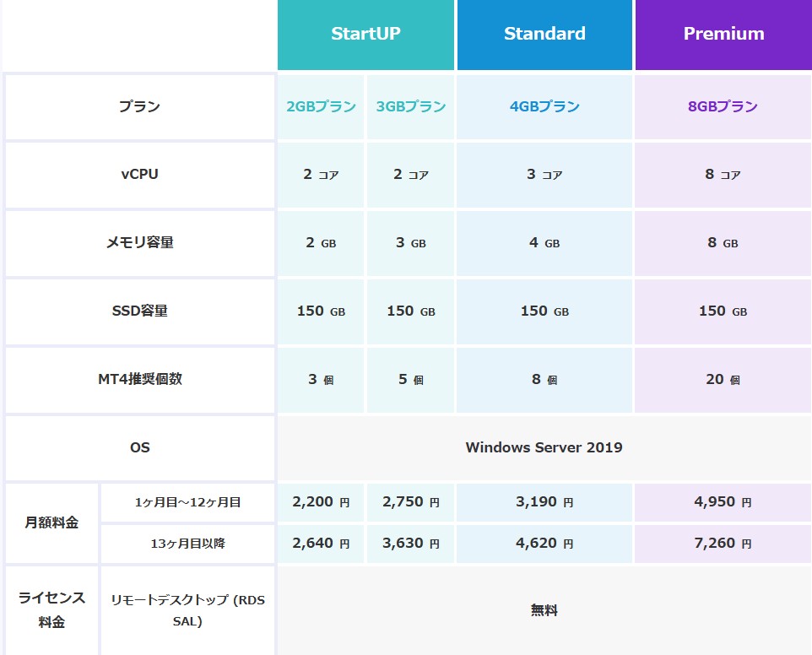Select the 3,190 円 Standard price
Viewport: 812px width, 655px height.
(x=544, y=502)
